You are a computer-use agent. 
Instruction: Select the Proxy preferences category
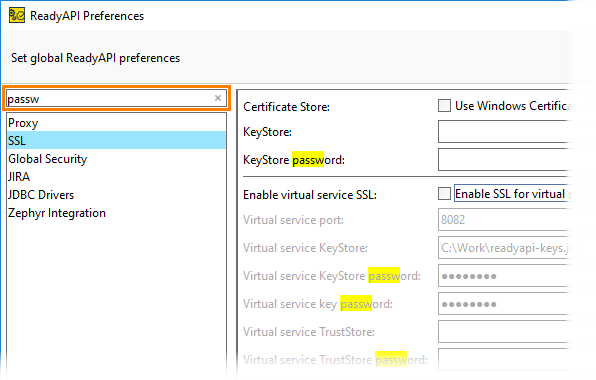[116, 123]
